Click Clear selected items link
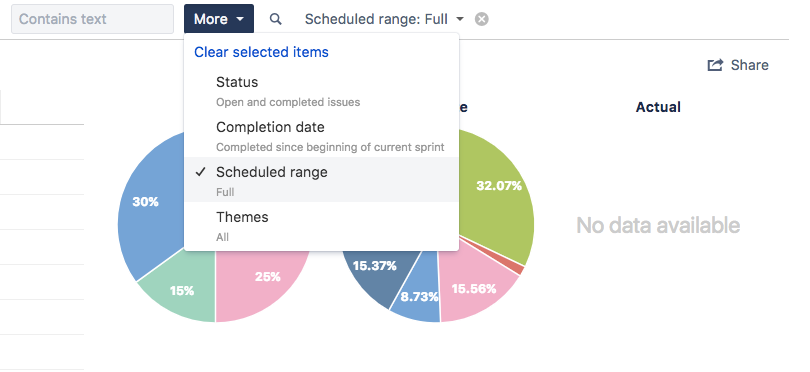This screenshot has height=372, width=810. 261,52
